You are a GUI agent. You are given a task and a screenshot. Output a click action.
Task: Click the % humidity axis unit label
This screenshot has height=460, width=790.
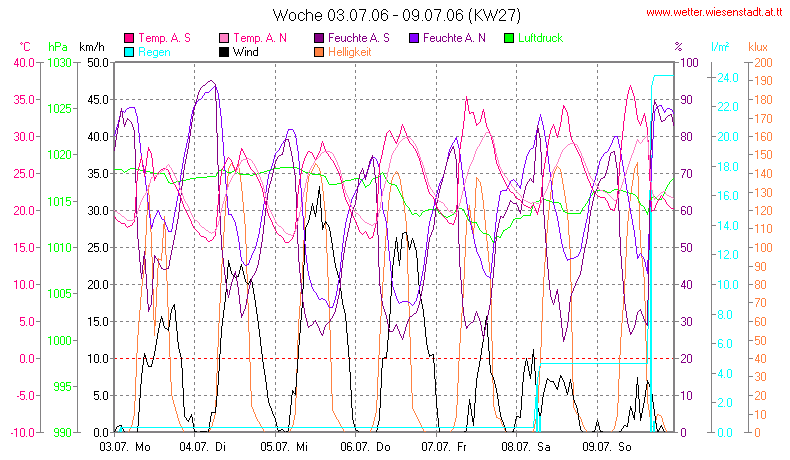[678, 47]
